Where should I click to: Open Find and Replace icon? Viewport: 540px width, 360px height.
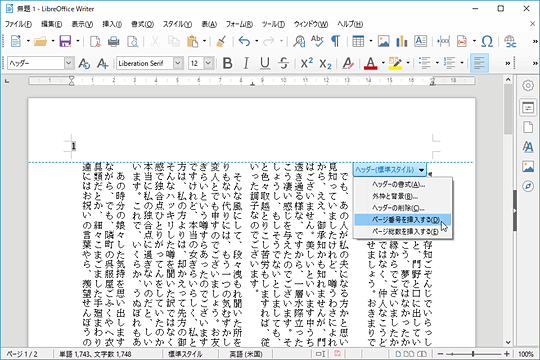[x=299, y=41]
